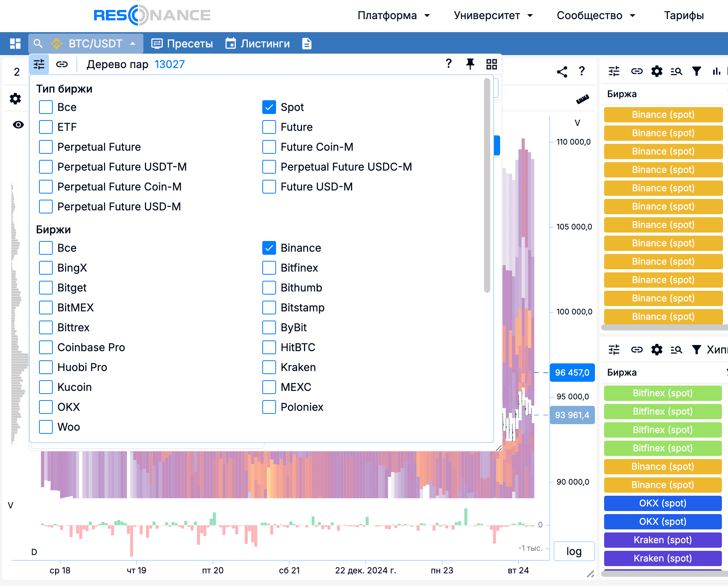Uncheck the Binance exchange

pyautogui.click(x=269, y=248)
